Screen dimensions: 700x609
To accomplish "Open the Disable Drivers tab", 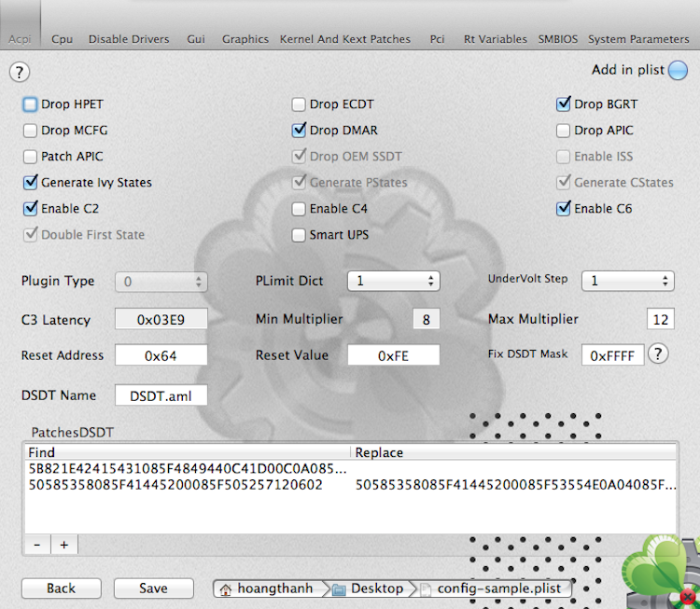I will (x=129, y=39).
